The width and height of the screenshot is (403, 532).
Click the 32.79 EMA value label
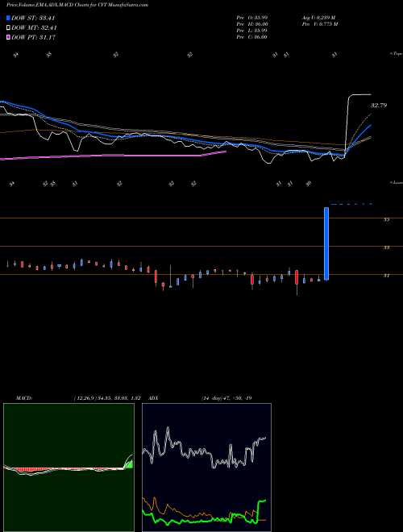coord(379,106)
